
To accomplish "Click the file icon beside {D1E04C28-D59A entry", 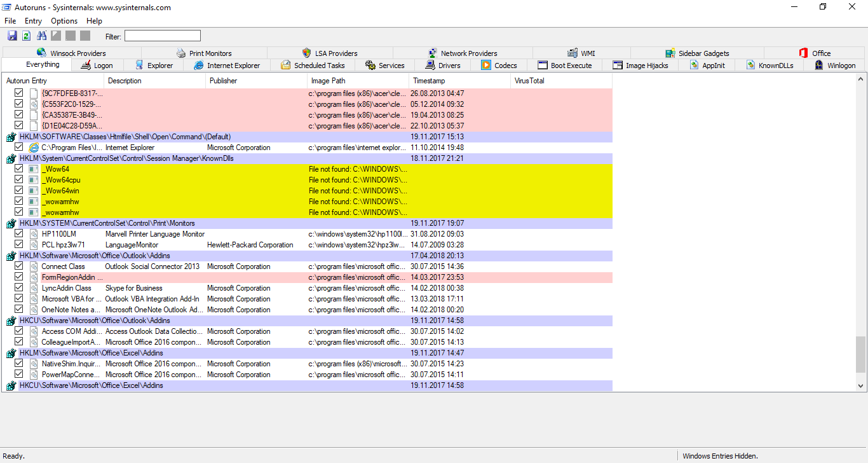I will (x=34, y=126).
